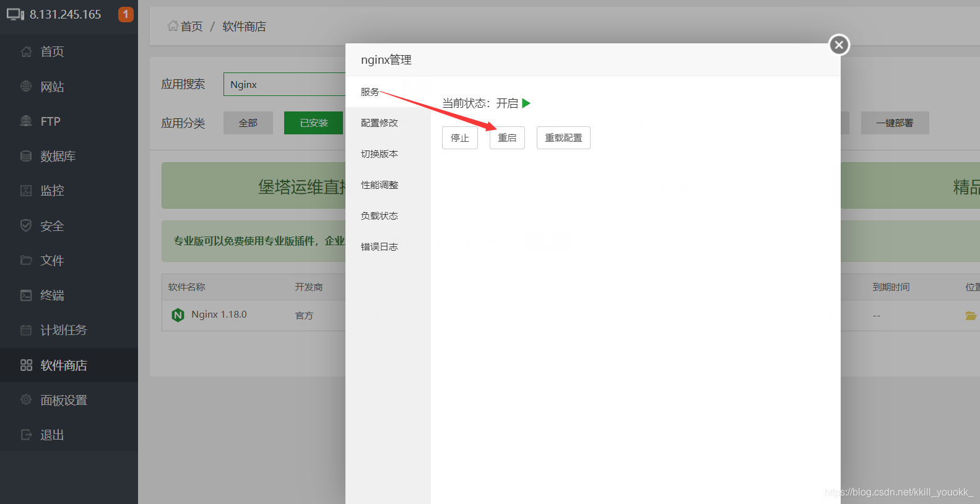Select the 已安装 category filter
The image size is (980, 504).
(314, 123)
